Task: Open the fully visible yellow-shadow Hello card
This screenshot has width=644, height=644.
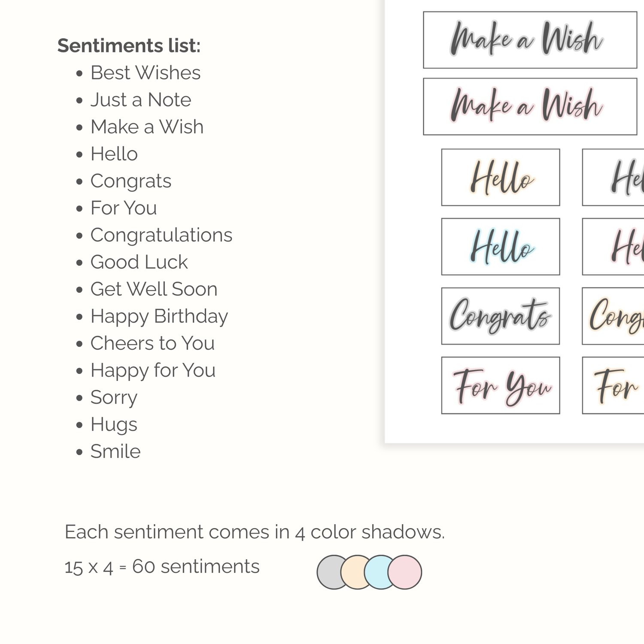Action: (x=501, y=177)
